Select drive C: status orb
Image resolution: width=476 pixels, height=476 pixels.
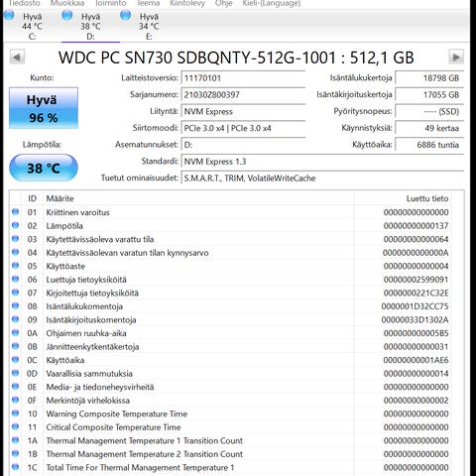coord(9,15)
